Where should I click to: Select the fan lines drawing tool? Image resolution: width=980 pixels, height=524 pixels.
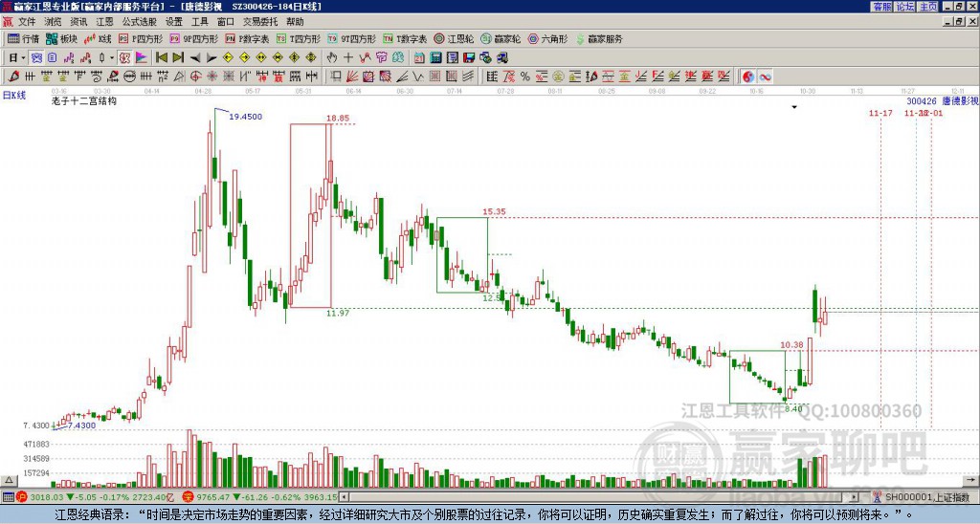352,76
